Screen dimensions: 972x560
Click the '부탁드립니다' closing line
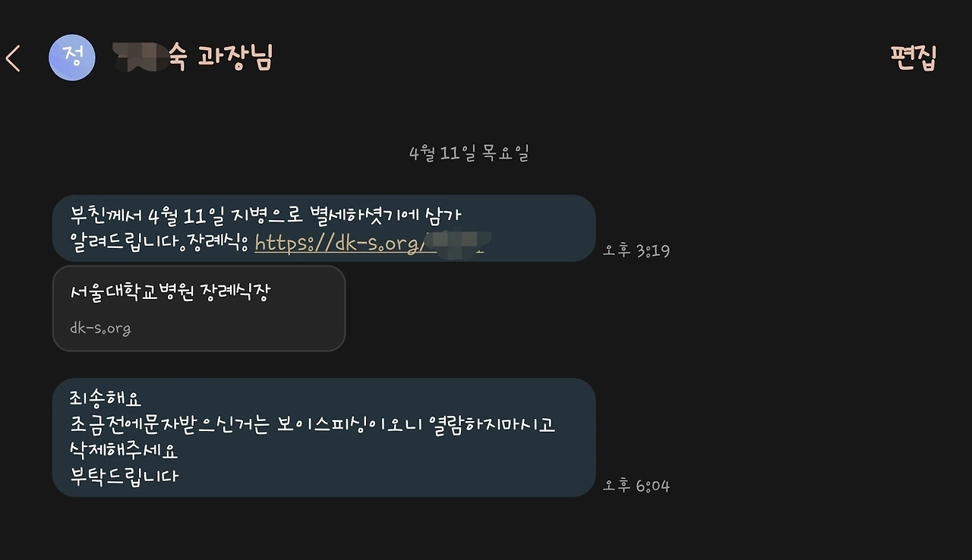124,476
